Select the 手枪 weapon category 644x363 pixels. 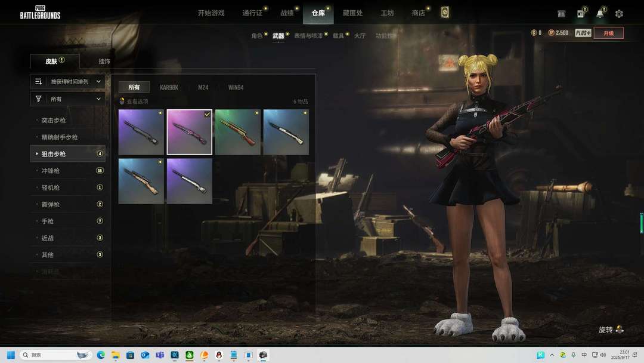68,221
